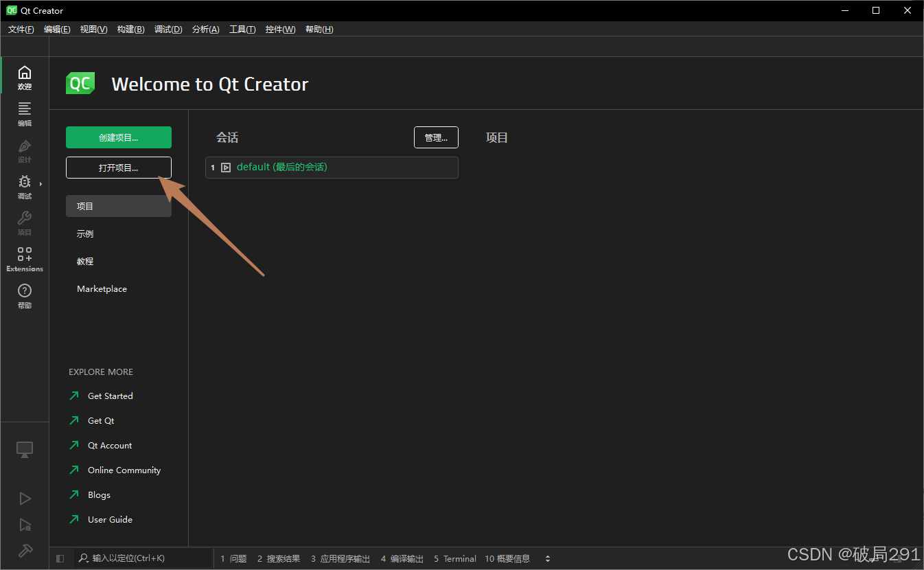Click the Get Qt arrow icon

coord(74,420)
